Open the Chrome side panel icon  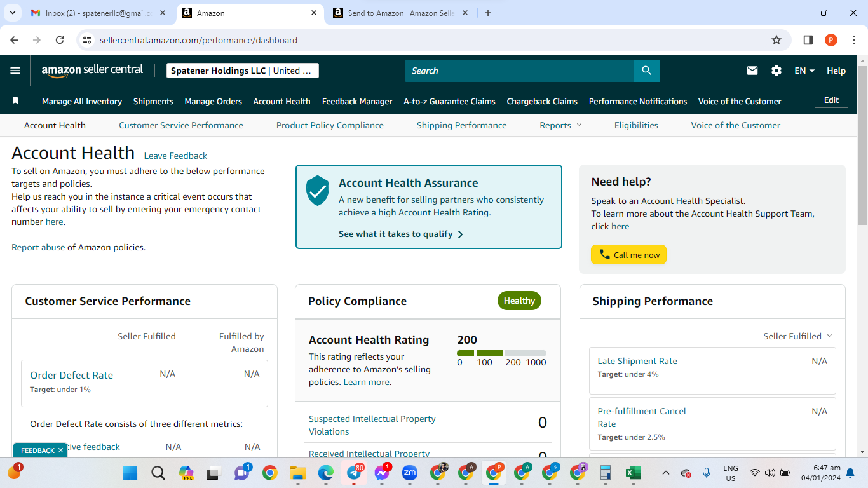pos(808,40)
